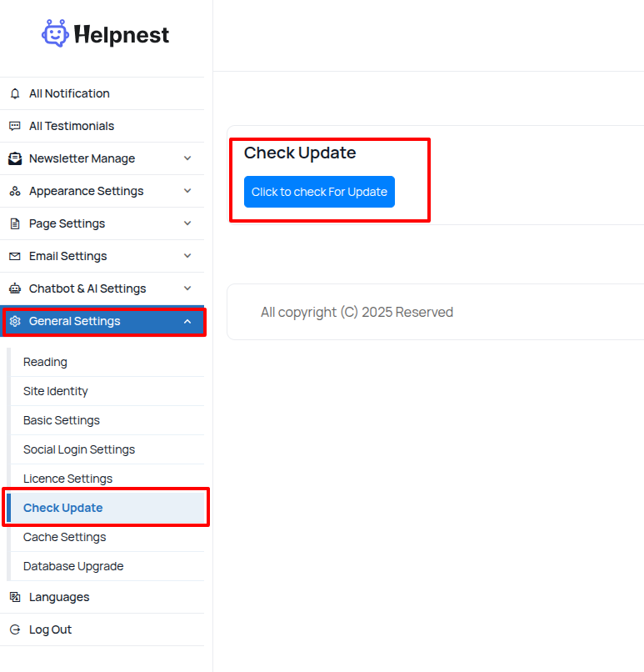Image resolution: width=644 pixels, height=672 pixels.
Task: Click the Email Settings mail icon
Action: pos(15,256)
